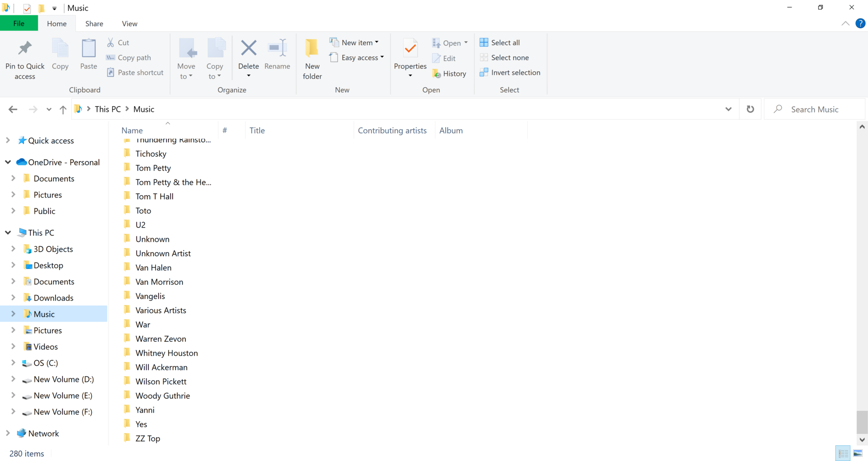Click the vertical scrollbar thumb
Image resolution: width=868 pixels, height=461 pixels.
click(x=862, y=422)
